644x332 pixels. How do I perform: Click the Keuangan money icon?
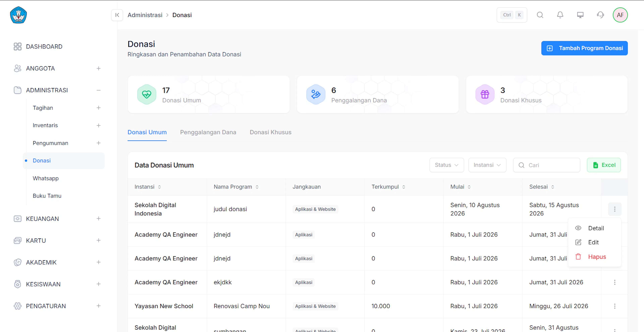tap(17, 219)
